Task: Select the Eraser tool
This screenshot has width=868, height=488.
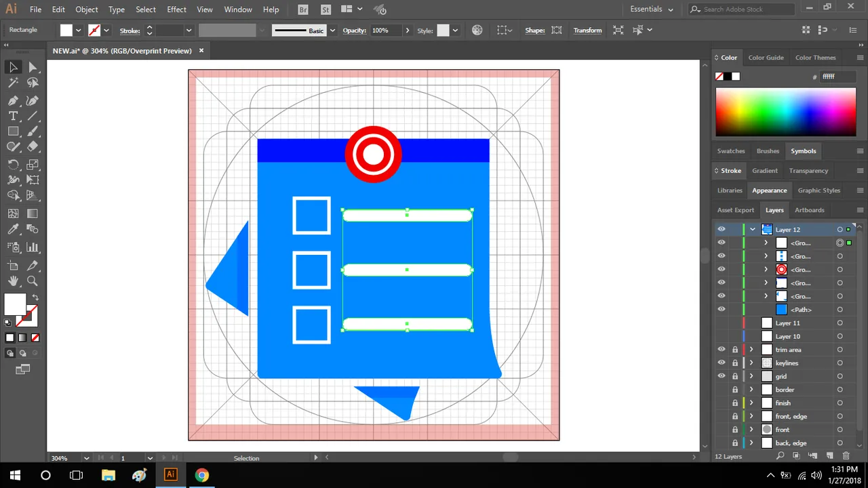Action: [33, 146]
